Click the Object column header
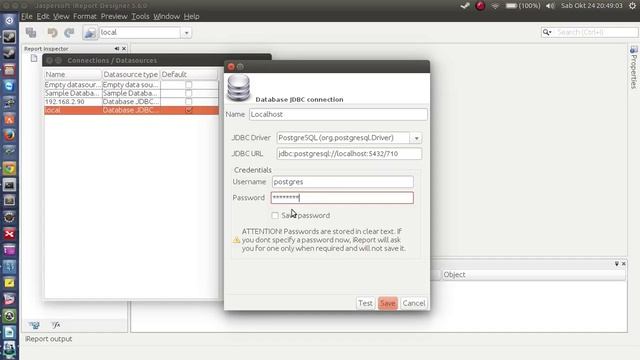The width and height of the screenshot is (640, 360). point(533,275)
